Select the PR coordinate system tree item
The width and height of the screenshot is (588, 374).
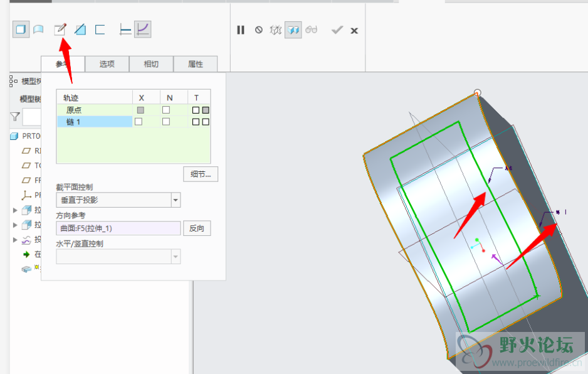point(26,195)
